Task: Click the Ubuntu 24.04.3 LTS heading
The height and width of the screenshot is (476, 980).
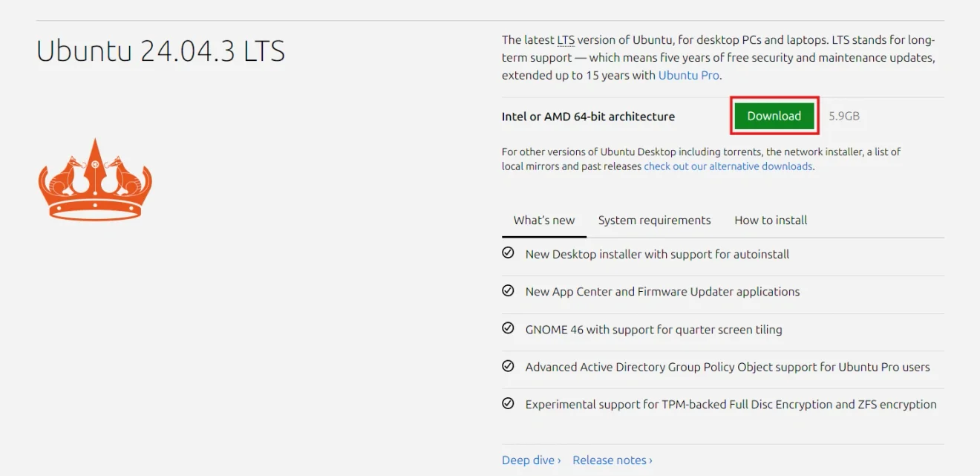Action: (160, 50)
